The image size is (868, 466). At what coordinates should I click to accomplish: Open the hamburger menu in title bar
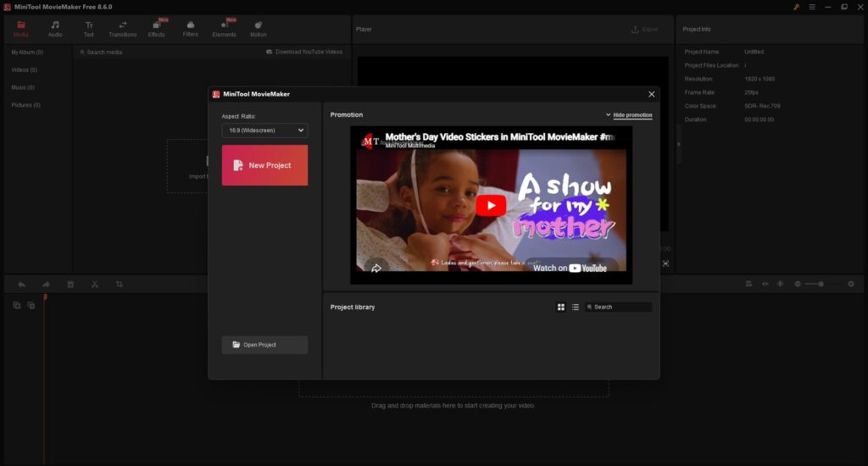coord(812,7)
